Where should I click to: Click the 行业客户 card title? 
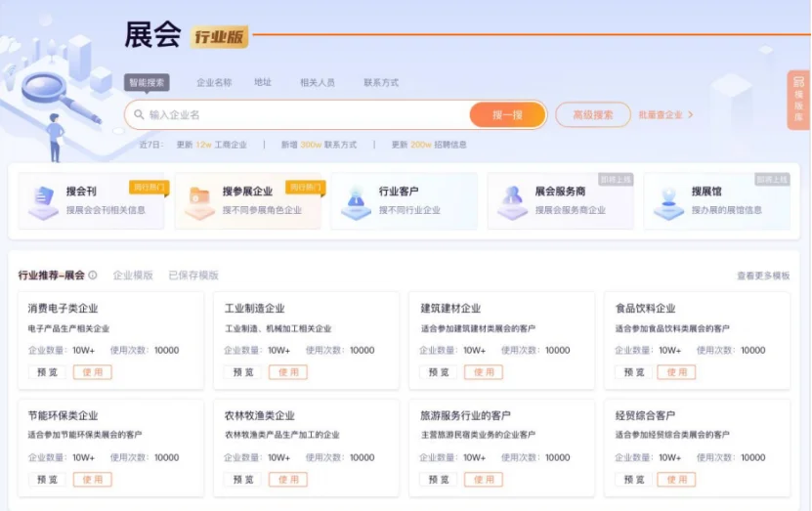pos(399,192)
